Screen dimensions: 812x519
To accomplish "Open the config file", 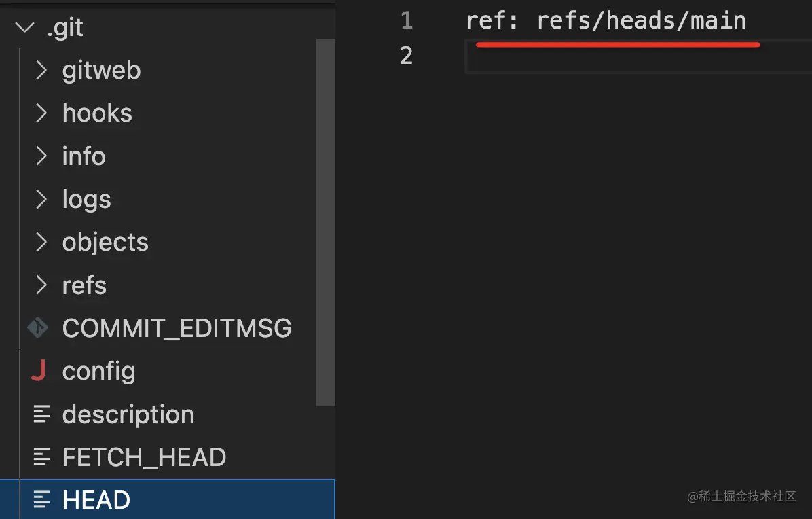I will 98,371.
